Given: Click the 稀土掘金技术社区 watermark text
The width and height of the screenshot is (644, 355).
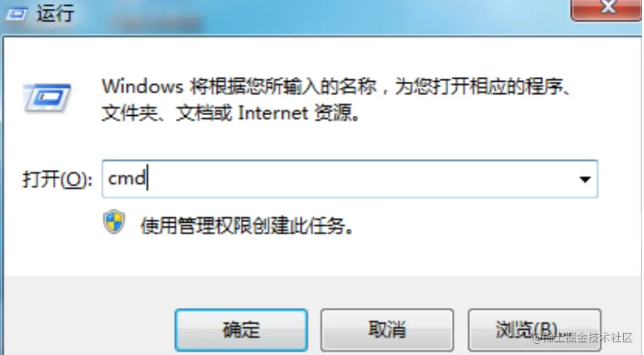Looking at the screenshot, I should [x=583, y=338].
